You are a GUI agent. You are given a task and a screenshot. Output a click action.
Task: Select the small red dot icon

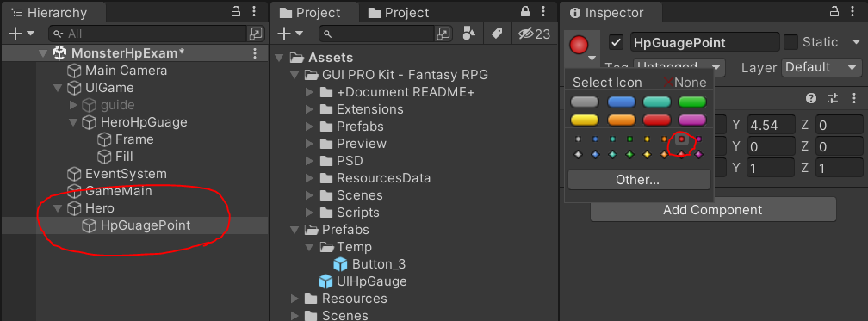pyautogui.click(x=681, y=139)
